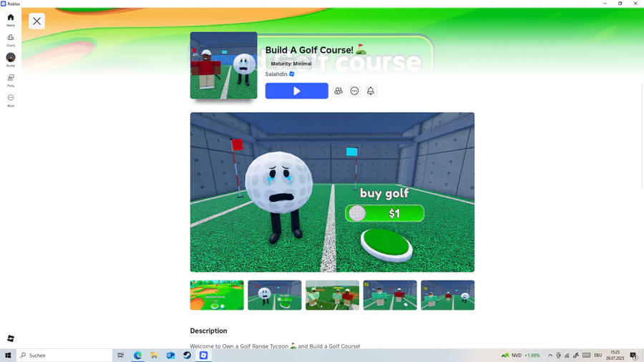
Task: Open Task View on the taskbar
Action: 121,356
